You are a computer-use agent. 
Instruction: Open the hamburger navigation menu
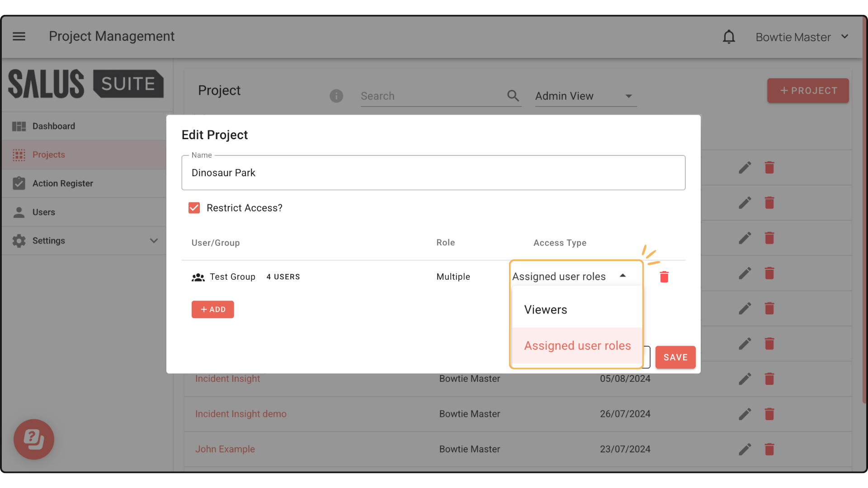(19, 36)
